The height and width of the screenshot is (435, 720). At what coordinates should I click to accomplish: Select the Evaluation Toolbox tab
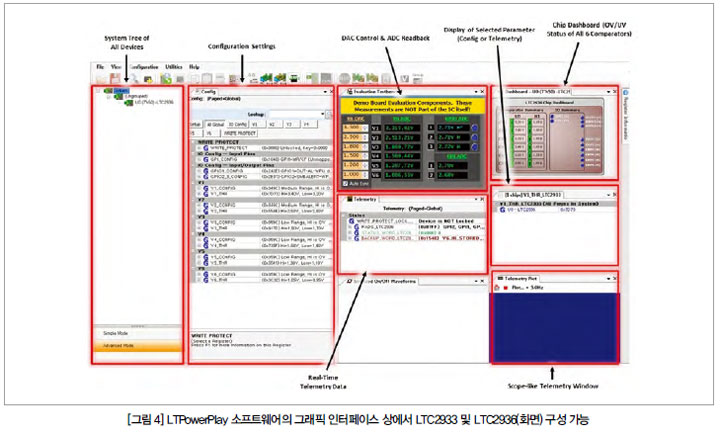371,92
